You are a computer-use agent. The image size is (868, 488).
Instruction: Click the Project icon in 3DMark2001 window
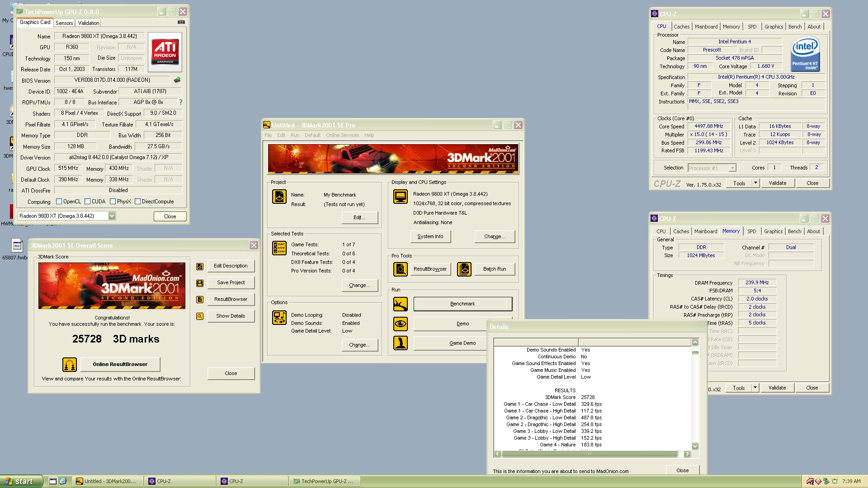click(279, 197)
